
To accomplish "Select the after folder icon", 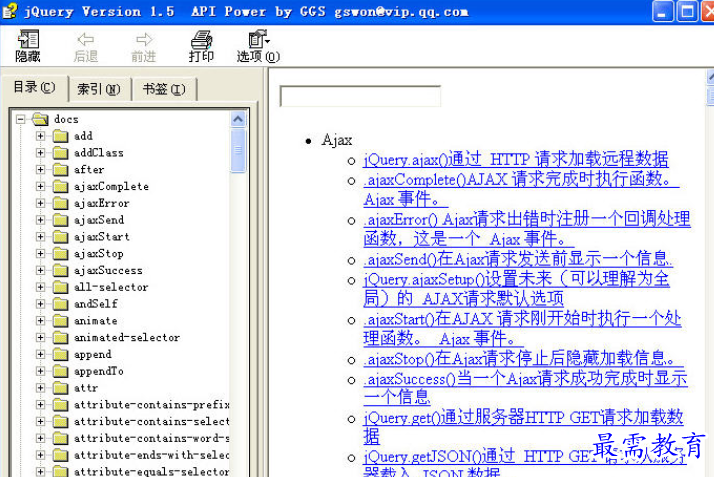I will 60,170.
